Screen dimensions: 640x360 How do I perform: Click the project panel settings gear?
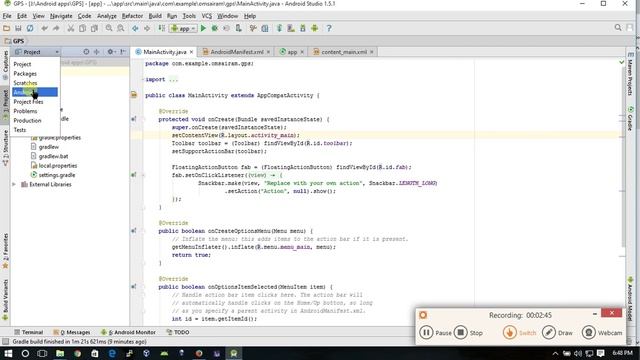(x=111, y=52)
